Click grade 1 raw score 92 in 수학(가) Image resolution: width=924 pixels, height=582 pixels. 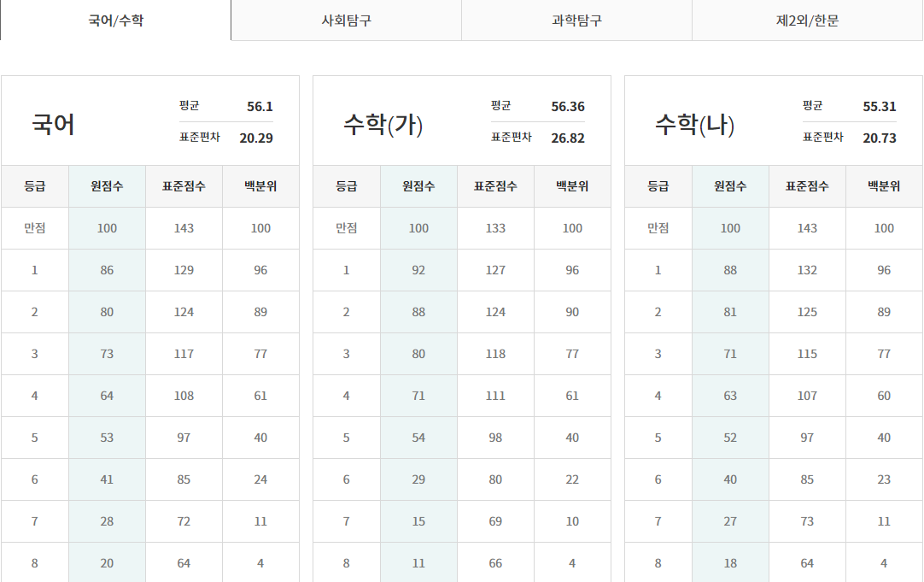(x=418, y=270)
